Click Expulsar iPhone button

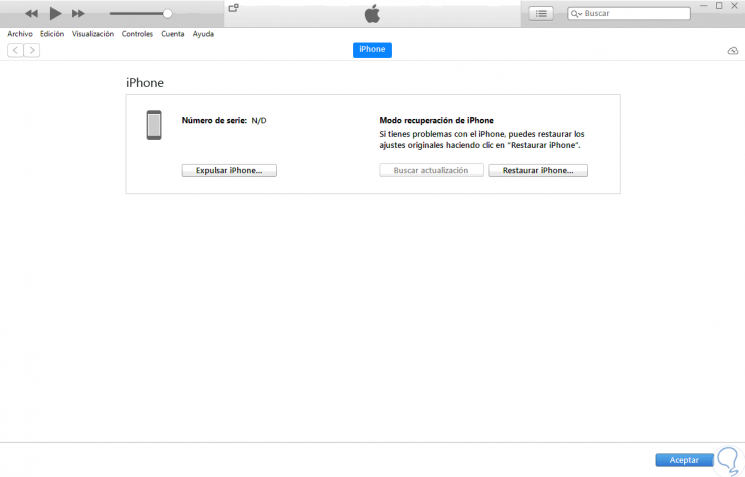(229, 170)
